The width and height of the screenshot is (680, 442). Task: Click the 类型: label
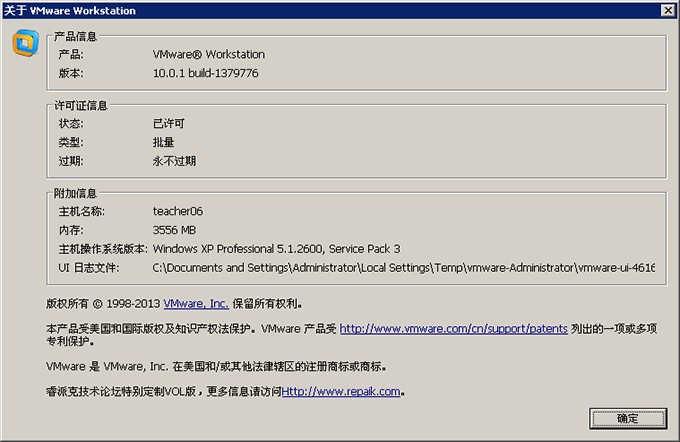click(71, 142)
